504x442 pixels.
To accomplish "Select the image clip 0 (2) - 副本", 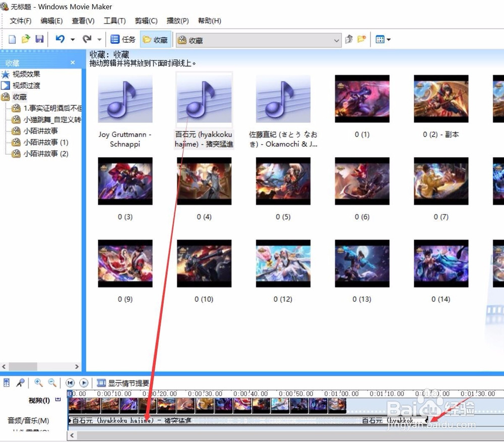I will click(x=441, y=99).
